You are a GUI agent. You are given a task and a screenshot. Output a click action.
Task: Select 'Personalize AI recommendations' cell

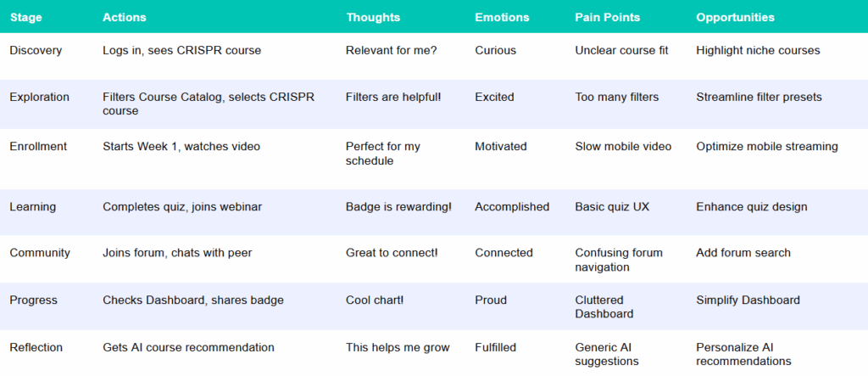pos(743,355)
